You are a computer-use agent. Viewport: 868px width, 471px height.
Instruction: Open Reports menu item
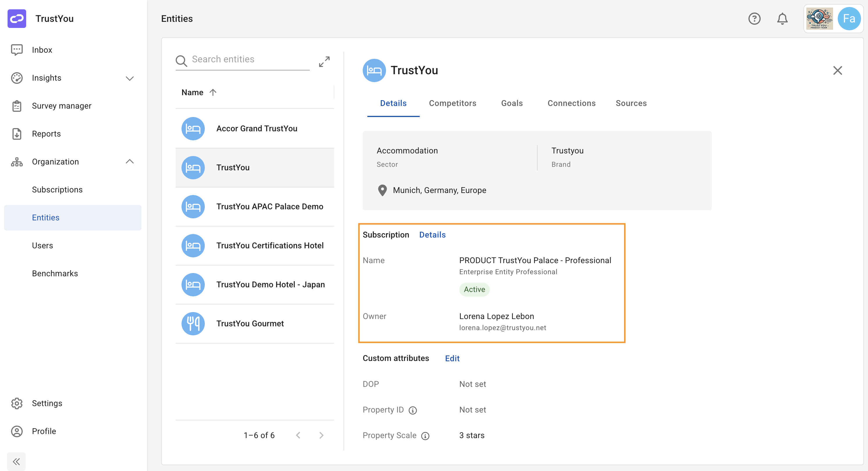coord(72,134)
